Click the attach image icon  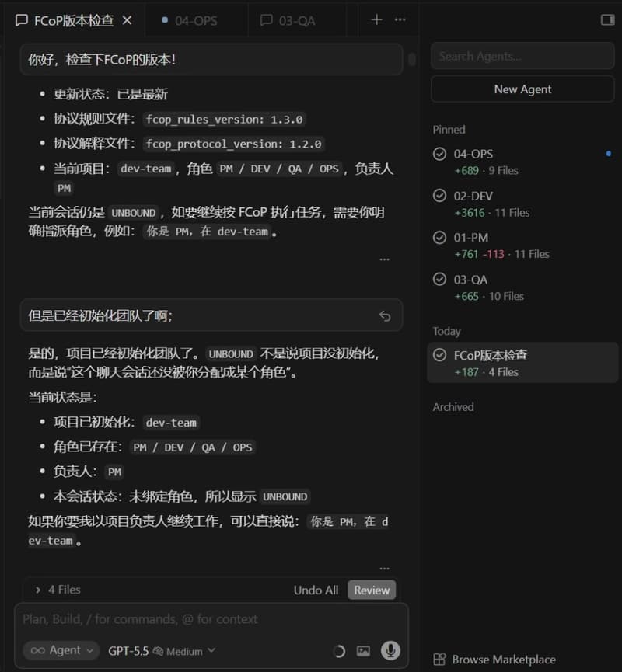point(363,651)
